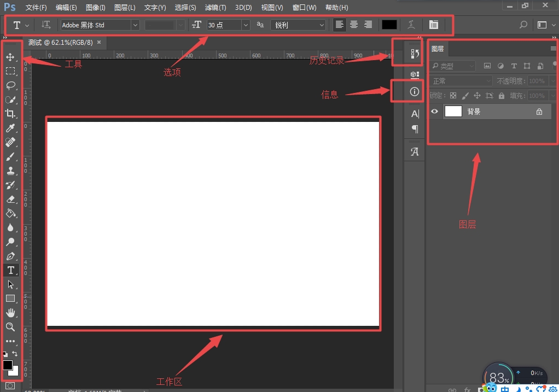Toggle center text alignment
Viewport: 559px width, 392px height.
[x=354, y=25]
